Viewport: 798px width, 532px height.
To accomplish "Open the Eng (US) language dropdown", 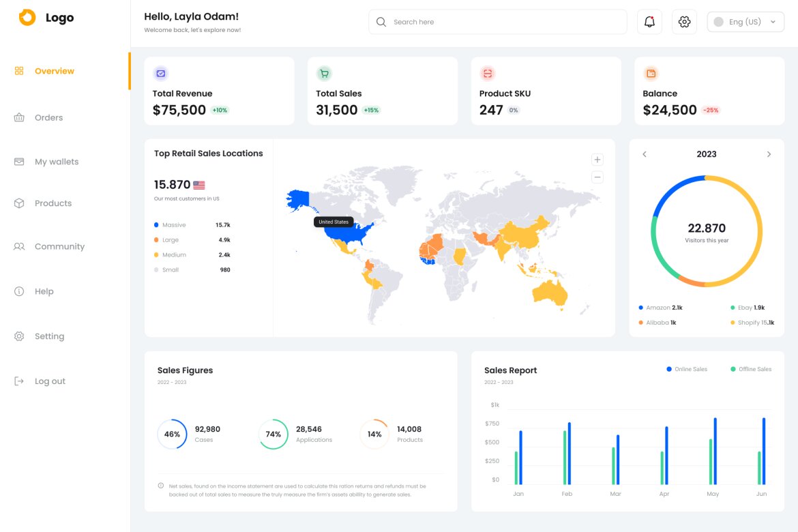I will [745, 21].
